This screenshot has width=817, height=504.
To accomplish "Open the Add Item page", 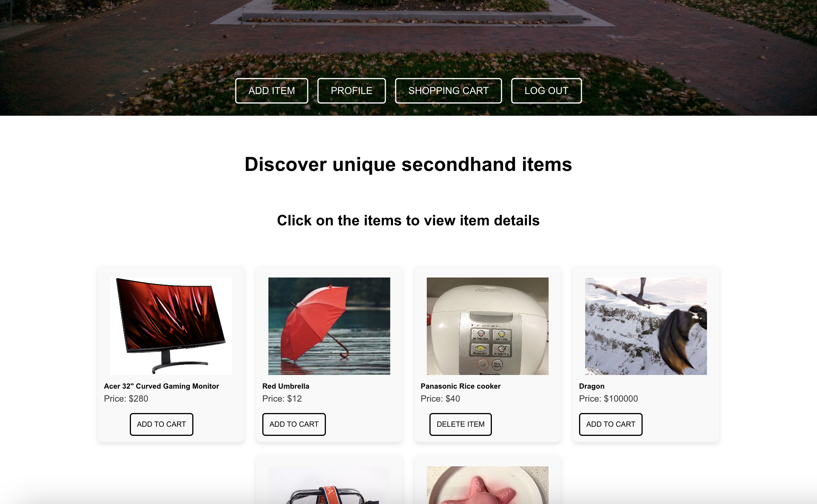I will click(271, 91).
